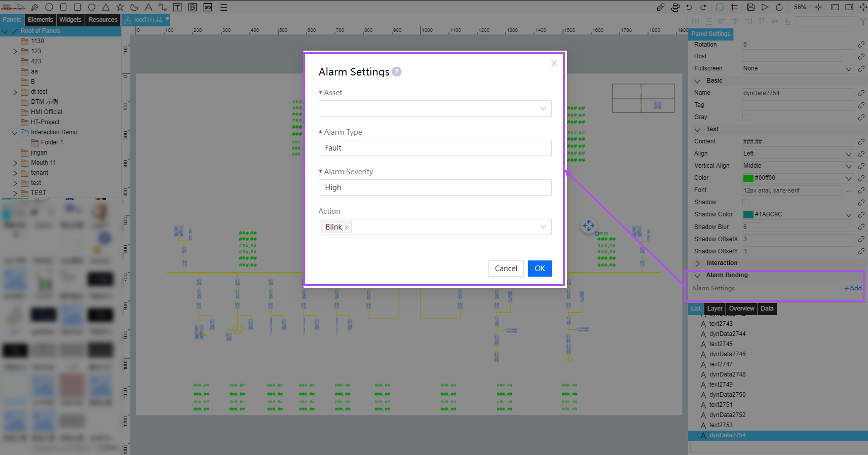868x455 pixels.
Task: Open the Asset dropdown
Action: pos(435,109)
